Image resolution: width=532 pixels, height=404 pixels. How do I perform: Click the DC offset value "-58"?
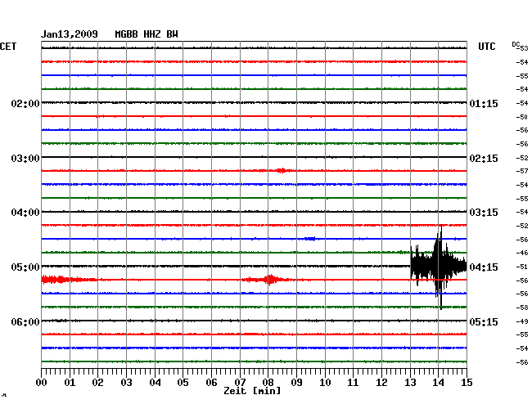(x=522, y=307)
